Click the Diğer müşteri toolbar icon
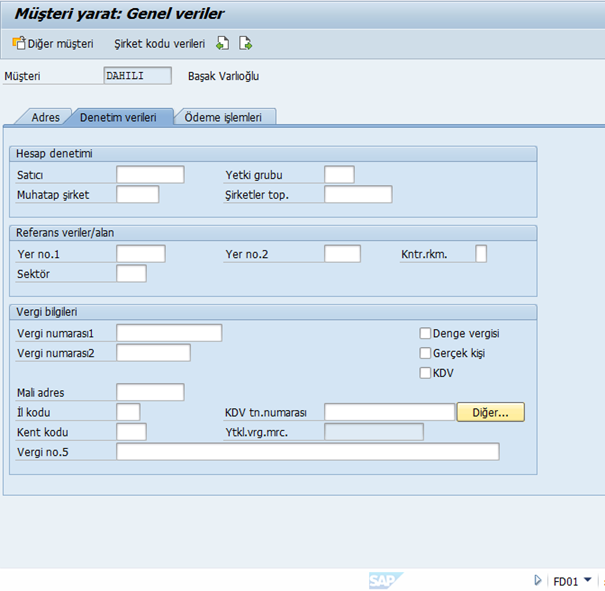This screenshot has height=591, width=605. click(x=18, y=44)
